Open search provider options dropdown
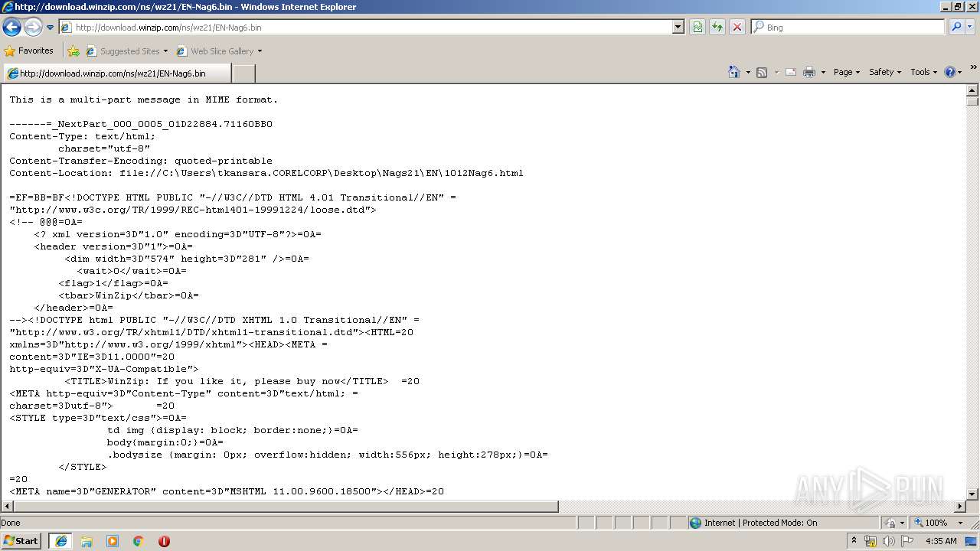Image resolution: width=980 pixels, height=551 pixels. (x=970, y=27)
